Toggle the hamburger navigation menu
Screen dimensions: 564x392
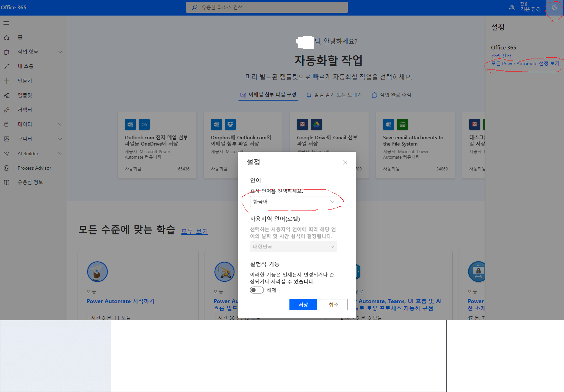coord(6,23)
